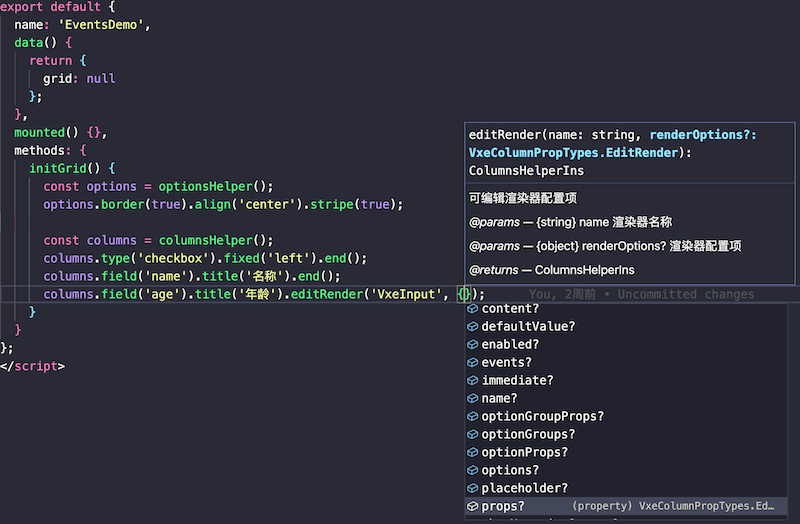
Task: Click ColumnsHelperIns return type in signature
Action: click(526, 170)
